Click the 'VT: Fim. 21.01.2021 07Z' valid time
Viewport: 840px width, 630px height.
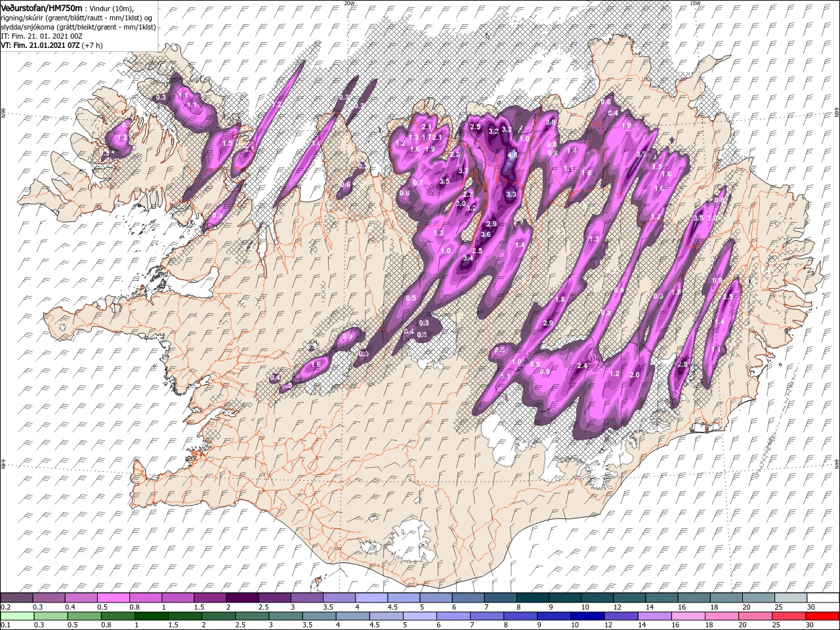[40, 45]
